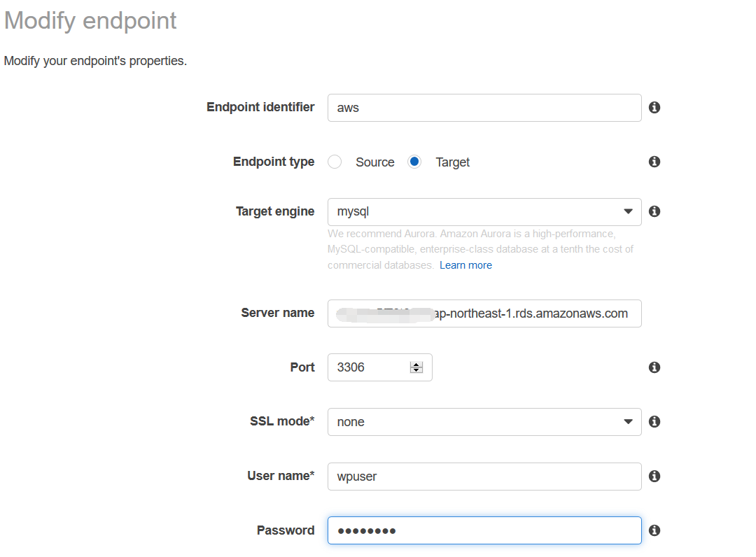Screen dimensions: 756x557
Task: Select the Source endpoint type radio
Action: (335, 162)
